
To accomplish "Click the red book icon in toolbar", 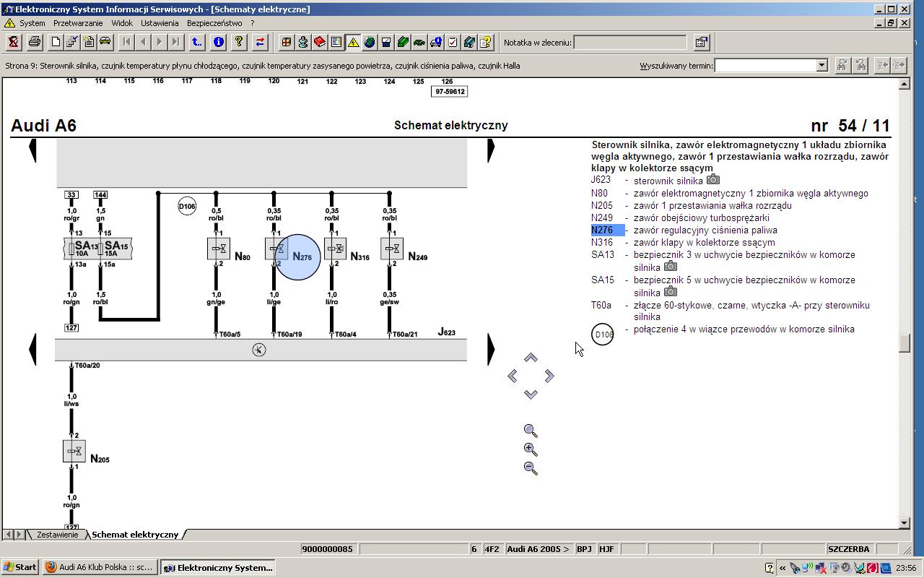I will click(x=320, y=42).
